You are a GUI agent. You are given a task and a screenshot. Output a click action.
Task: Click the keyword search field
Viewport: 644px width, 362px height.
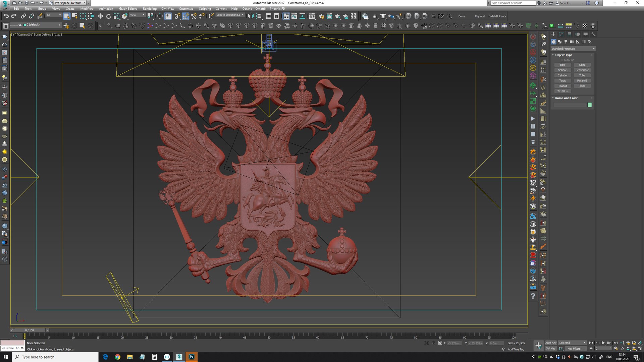[513, 3]
